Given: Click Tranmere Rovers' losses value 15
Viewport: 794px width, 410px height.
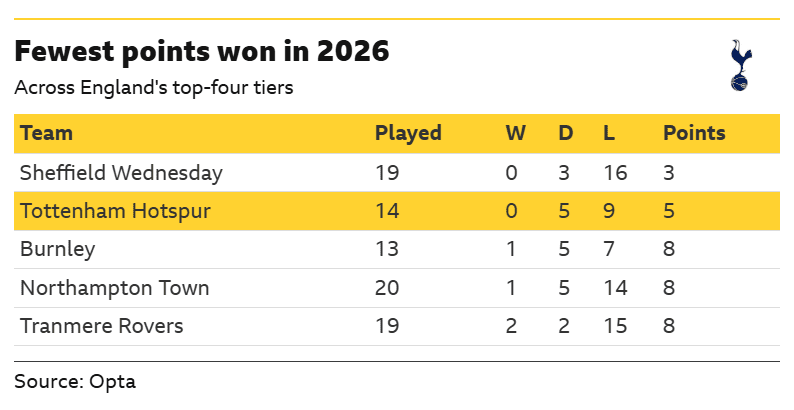Looking at the screenshot, I should [x=615, y=326].
